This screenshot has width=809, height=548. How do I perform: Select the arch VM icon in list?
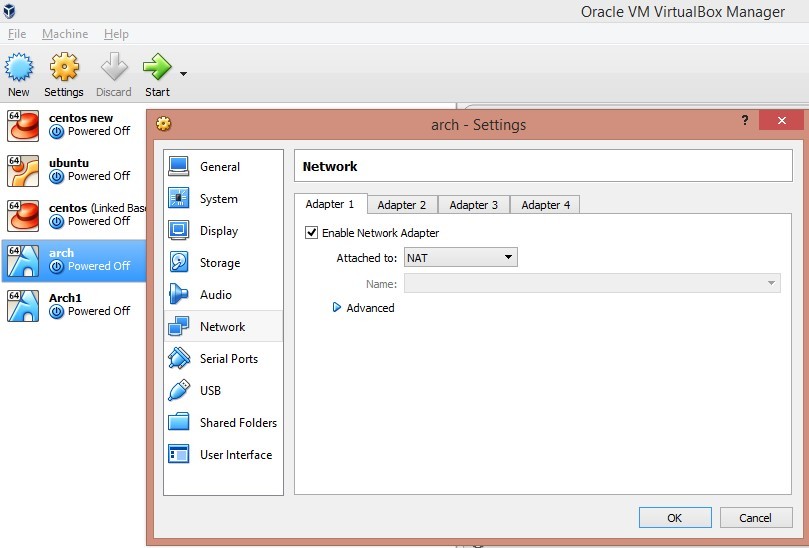coord(23,261)
